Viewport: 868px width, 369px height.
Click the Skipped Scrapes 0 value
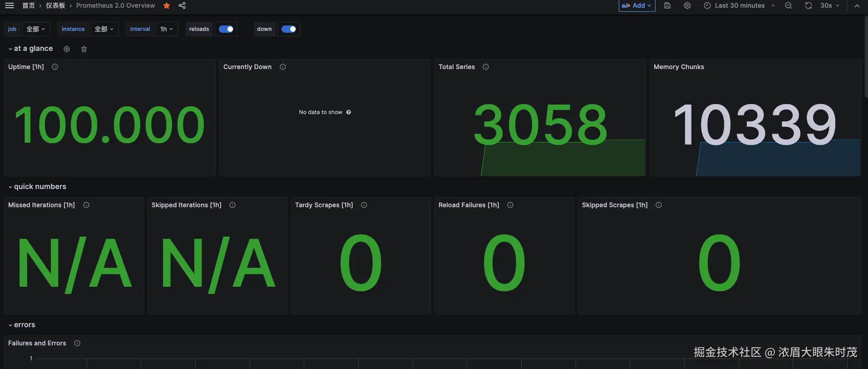[720, 263]
